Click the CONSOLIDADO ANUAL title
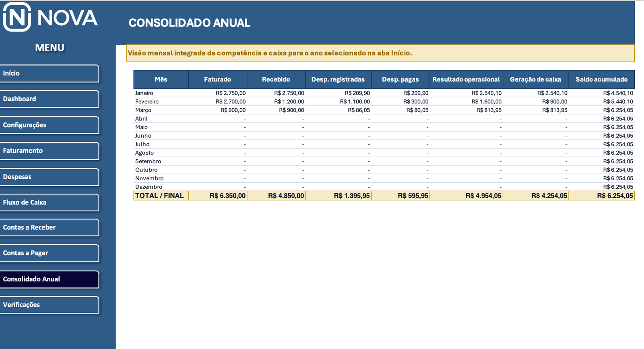The width and height of the screenshot is (644, 349). pyautogui.click(x=189, y=23)
